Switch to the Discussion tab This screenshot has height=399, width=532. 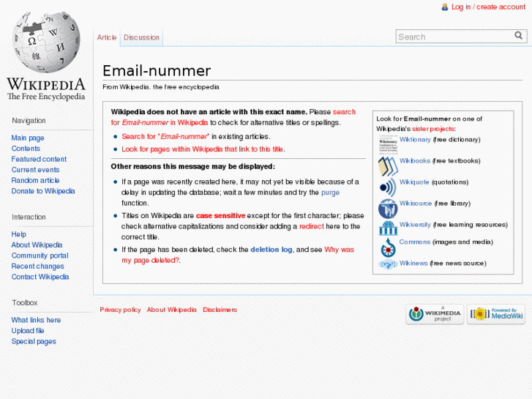click(x=141, y=37)
